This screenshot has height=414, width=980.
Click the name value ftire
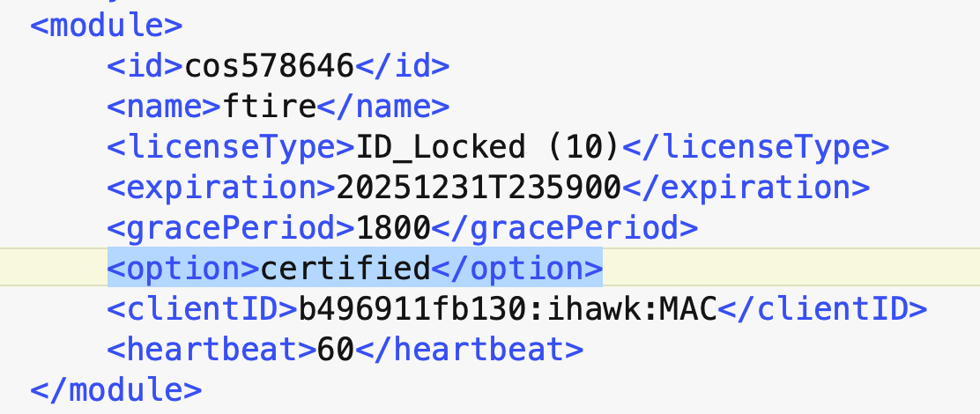(270, 107)
